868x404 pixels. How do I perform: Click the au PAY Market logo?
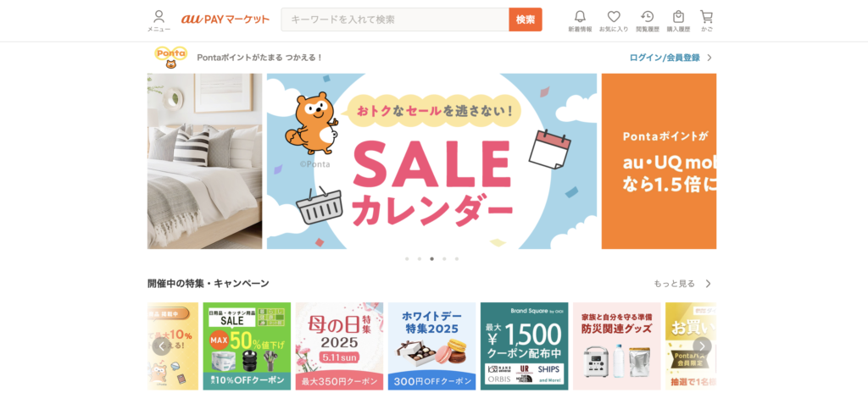[x=225, y=19]
